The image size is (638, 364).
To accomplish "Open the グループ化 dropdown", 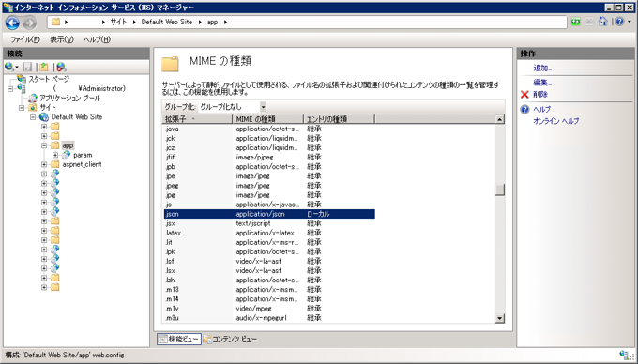I will (x=263, y=107).
